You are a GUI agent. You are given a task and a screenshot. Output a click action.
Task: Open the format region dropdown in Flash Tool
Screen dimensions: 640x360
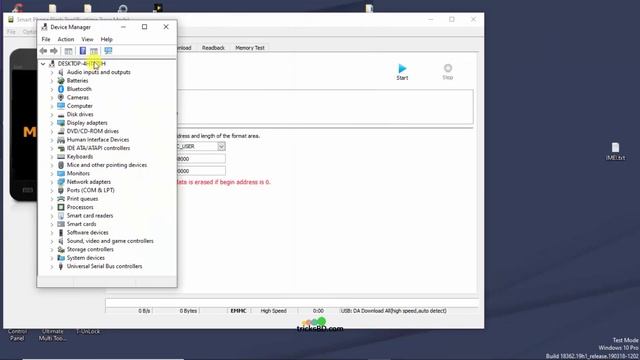pyautogui.click(x=221, y=146)
